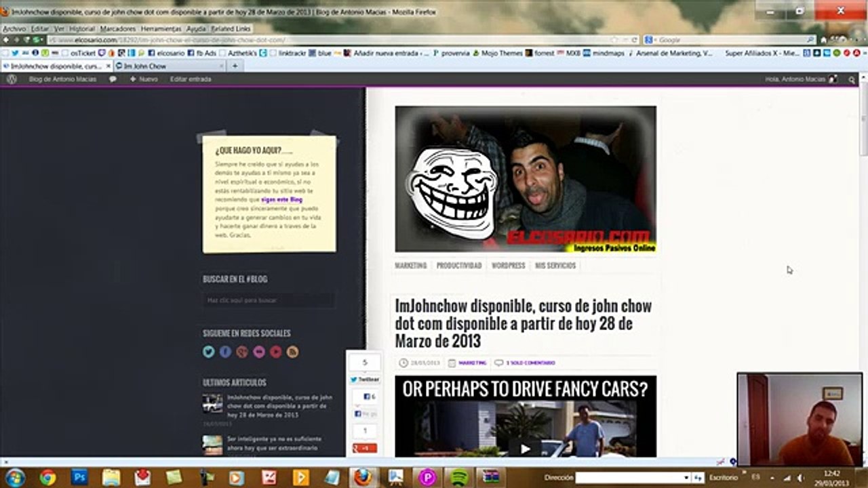Click the Google +1 share button

365,448
